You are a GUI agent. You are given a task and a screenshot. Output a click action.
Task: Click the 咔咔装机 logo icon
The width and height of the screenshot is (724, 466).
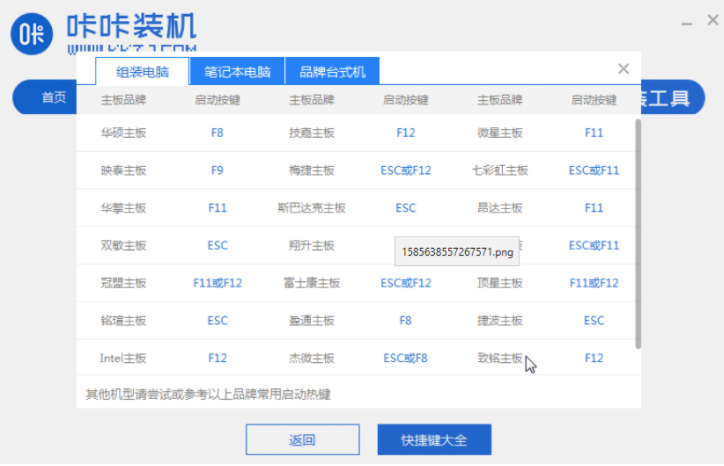click(x=33, y=33)
